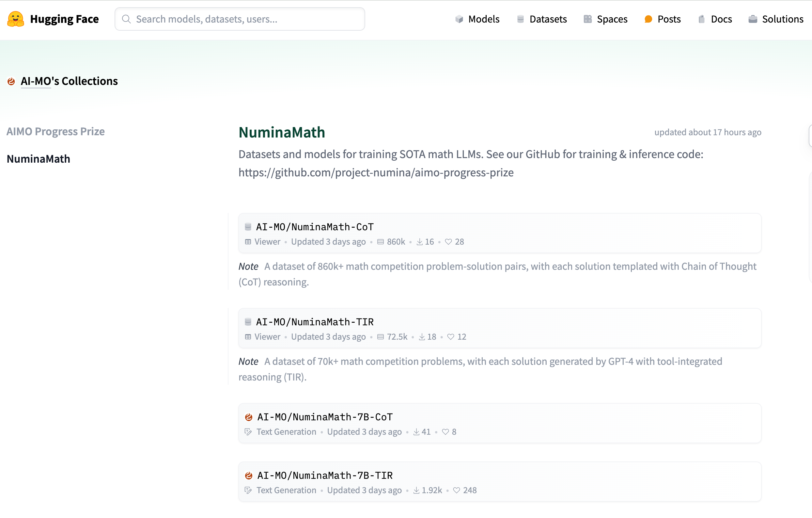Click heart icon next to 28 likes

448,242
